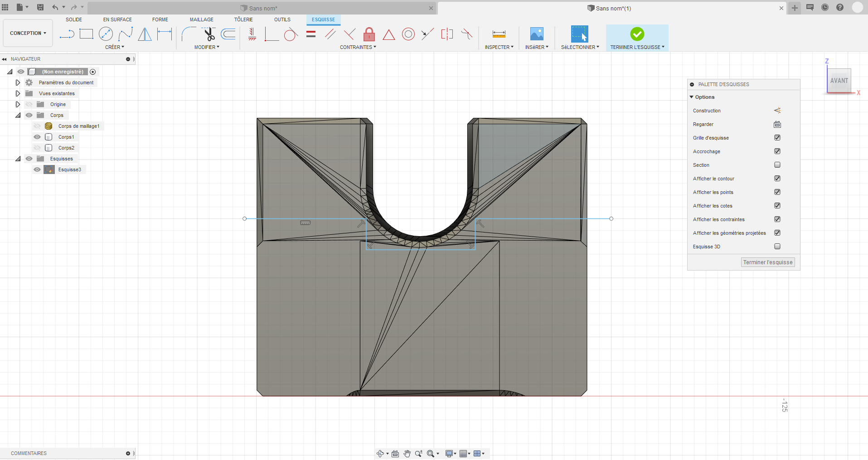The image size is (868, 460).
Task: Hide Corps1 using its eye icon
Action: (x=37, y=137)
